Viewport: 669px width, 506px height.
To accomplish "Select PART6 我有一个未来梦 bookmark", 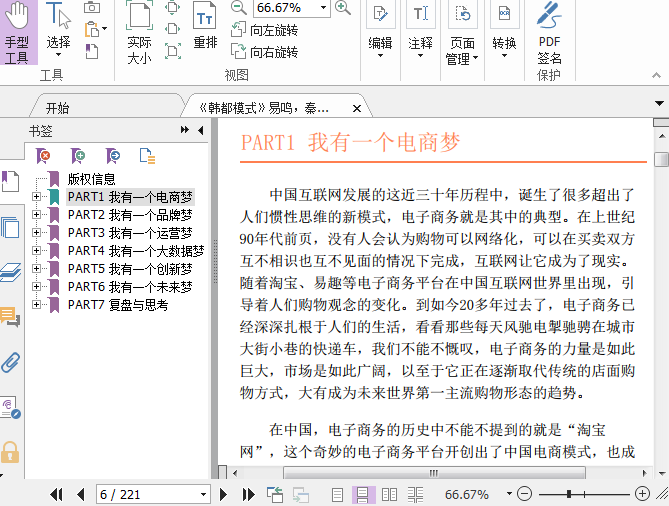I will [130, 287].
